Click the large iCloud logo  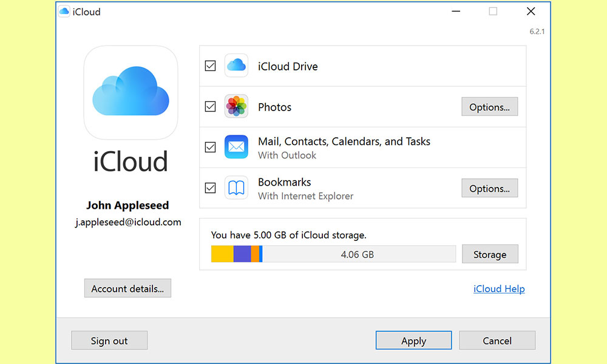tap(131, 92)
